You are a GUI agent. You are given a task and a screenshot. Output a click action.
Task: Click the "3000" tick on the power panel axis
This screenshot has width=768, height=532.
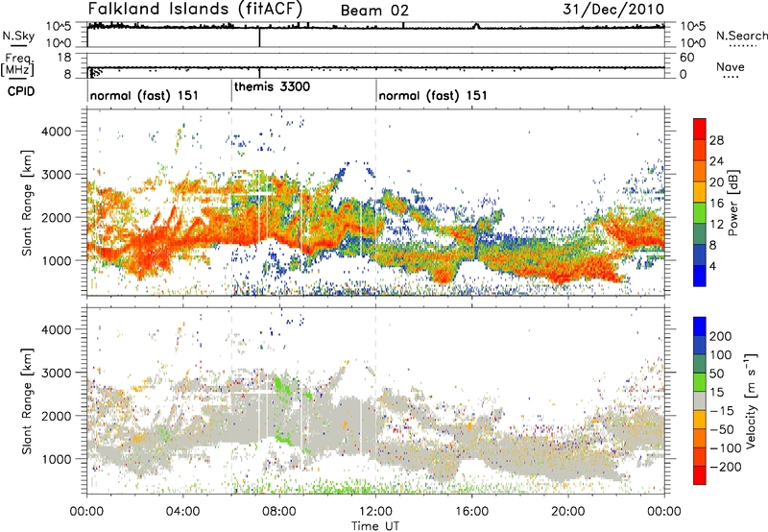(57, 175)
